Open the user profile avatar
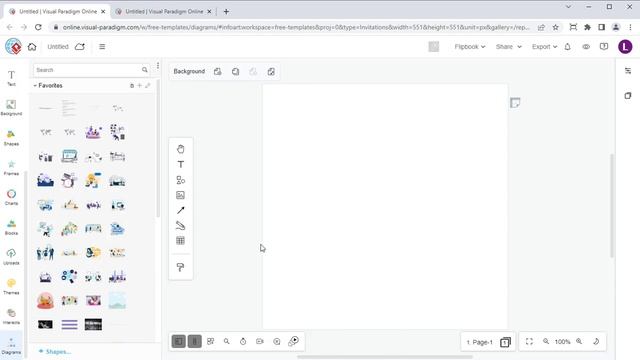 [x=625, y=47]
